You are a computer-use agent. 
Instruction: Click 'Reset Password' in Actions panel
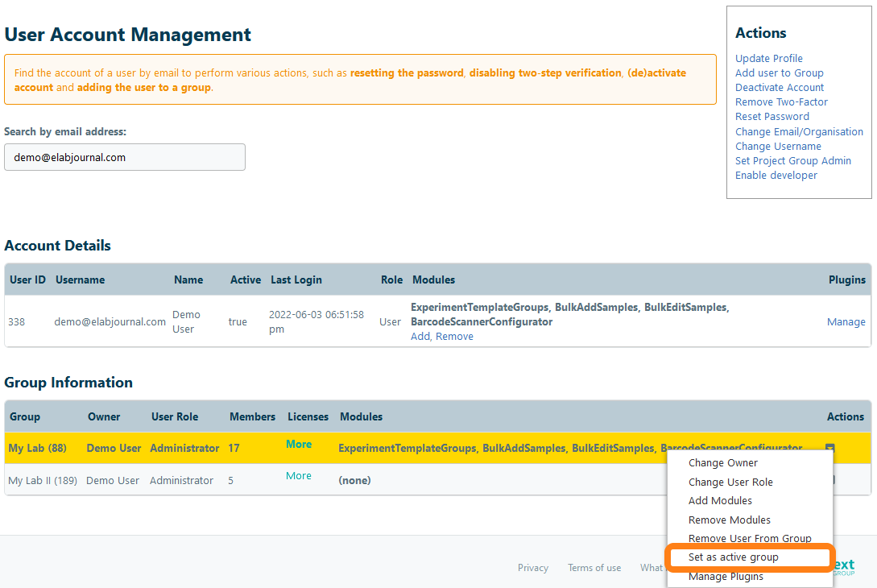772,117
